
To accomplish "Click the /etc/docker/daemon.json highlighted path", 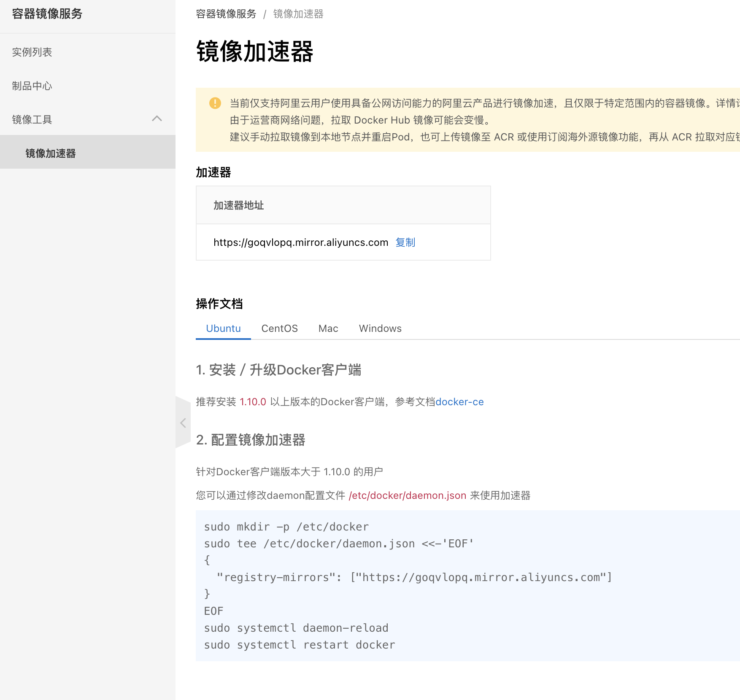I will (407, 495).
